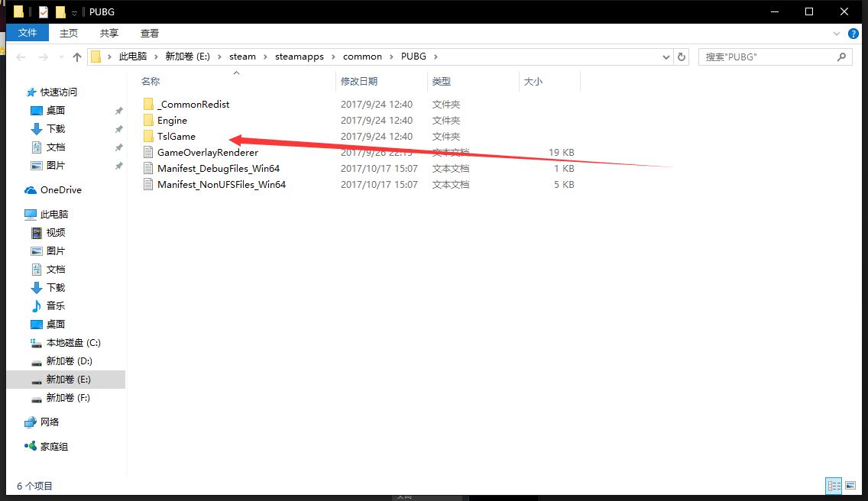Open 新加卷 (D:) drive

click(x=61, y=361)
